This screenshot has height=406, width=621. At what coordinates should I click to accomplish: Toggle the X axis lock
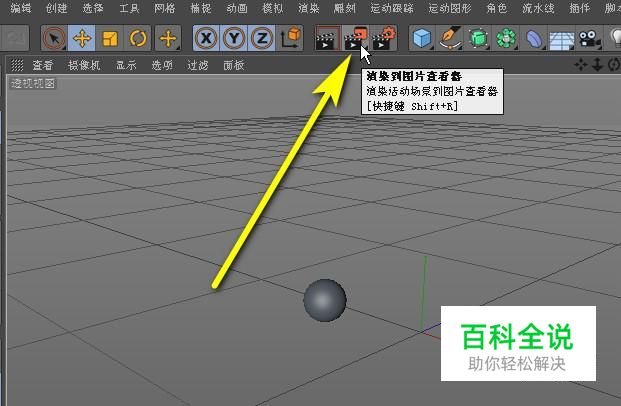pos(206,38)
